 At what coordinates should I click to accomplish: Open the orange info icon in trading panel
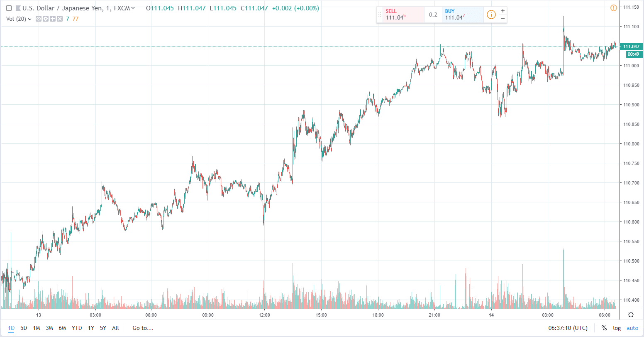tap(491, 15)
